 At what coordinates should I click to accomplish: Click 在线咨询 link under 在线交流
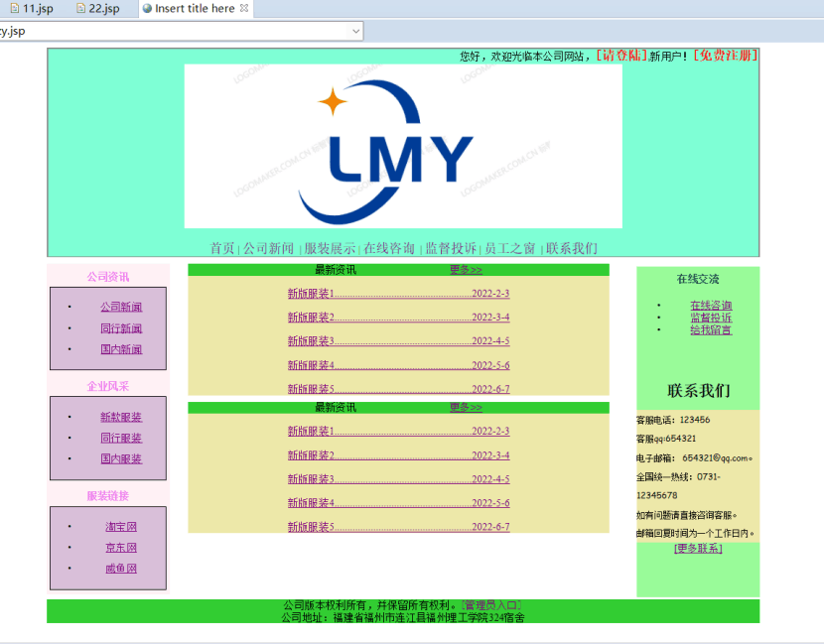click(x=711, y=306)
